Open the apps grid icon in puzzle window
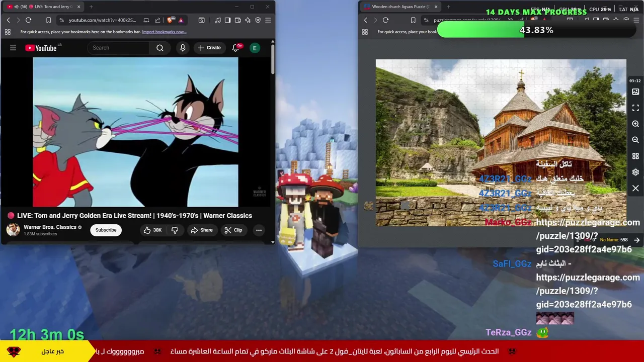 (365, 32)
